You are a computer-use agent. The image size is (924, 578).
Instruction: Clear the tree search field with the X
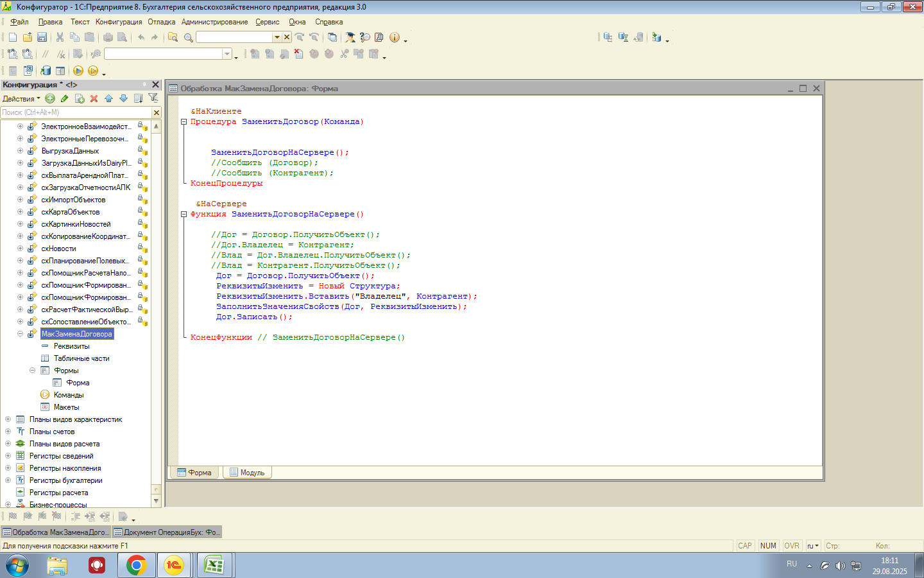click(x=156, y=112)
